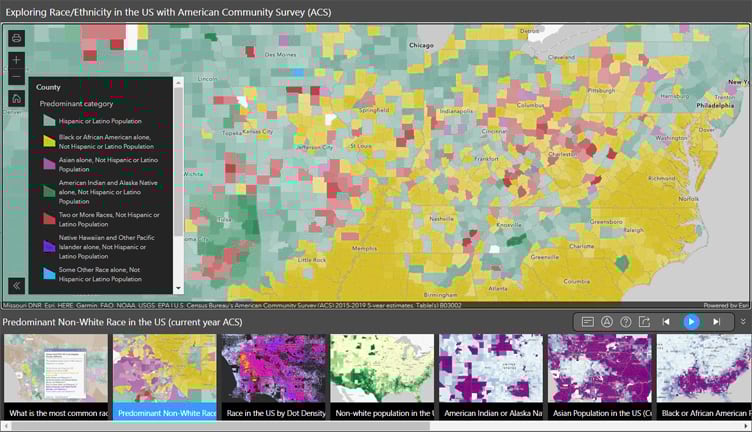Image resolution: width=752 pixels, height=432 pixels.
Task: Collapse the slide carousel with down chevrons
Action: 743,322
